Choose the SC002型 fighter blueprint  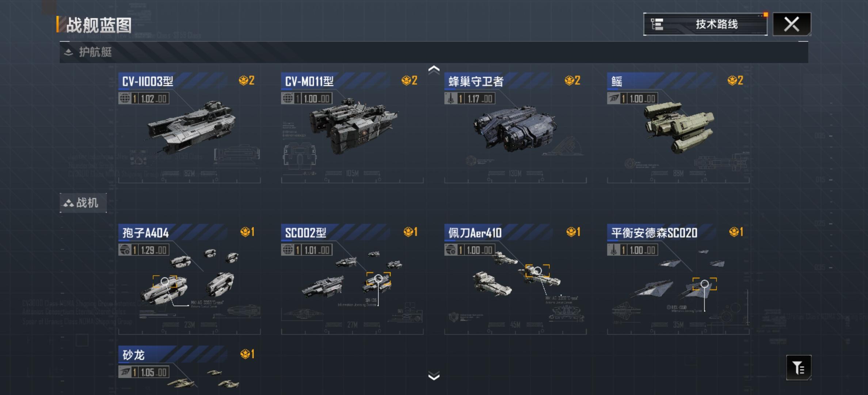tap(352, 279)
